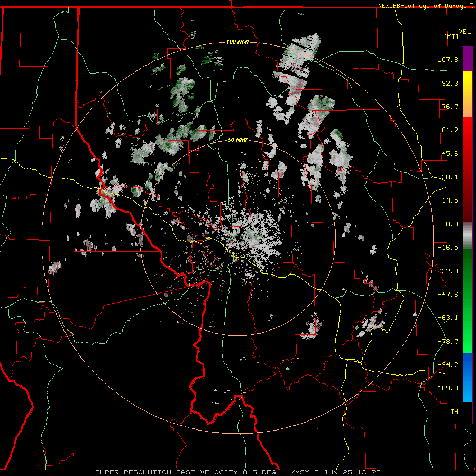476x476 pixels.
Task: Pick the gray segment of the color bar
Action: tap(467, 235)
